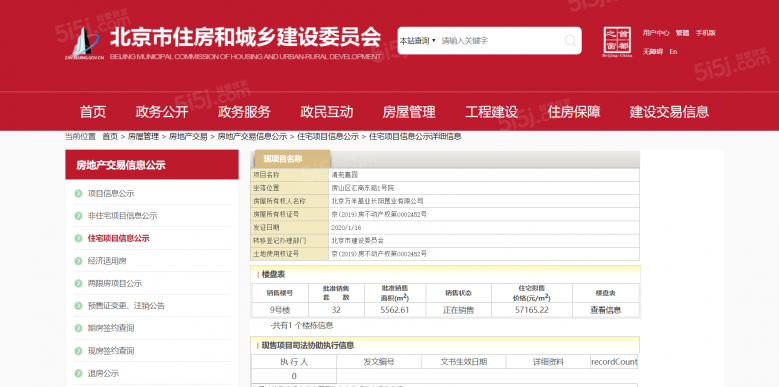Screen dimensions: 779x387
Task: Open the 工程建设 menu item
Action: pos(491,112)
